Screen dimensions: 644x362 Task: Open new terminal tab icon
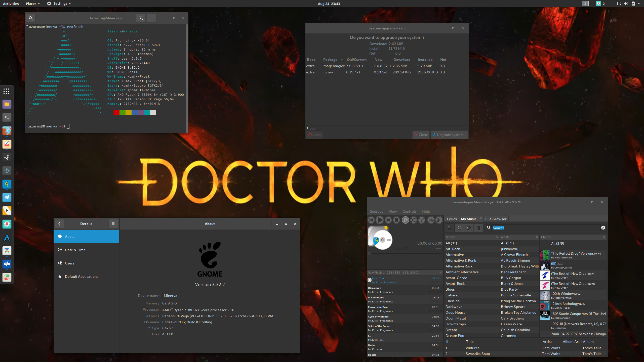tap(141, 18)
